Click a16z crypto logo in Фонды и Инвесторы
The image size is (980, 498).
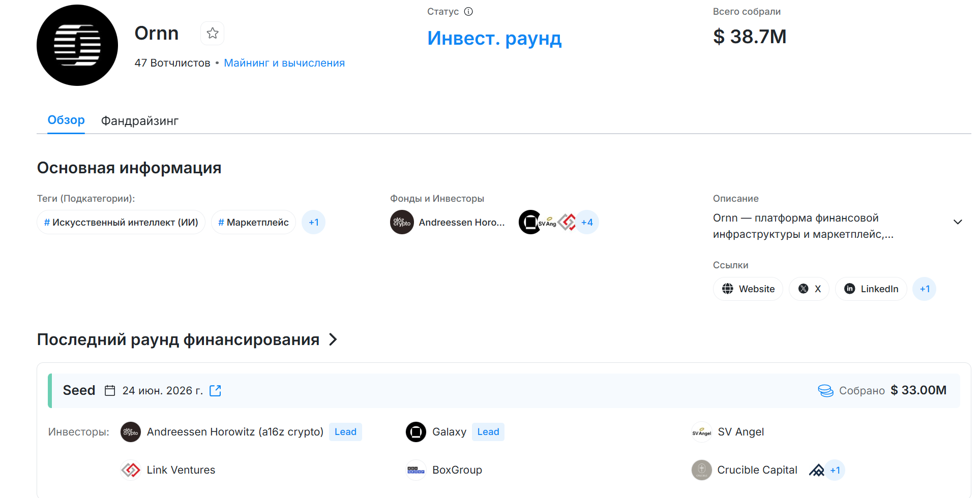[x=402, y=222]
